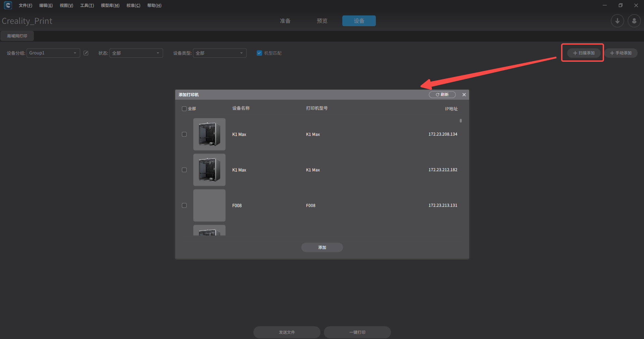Screen dimensions: 644x339
Task: Open the 模型库(M) menu
Action: [x=110, y=5]
